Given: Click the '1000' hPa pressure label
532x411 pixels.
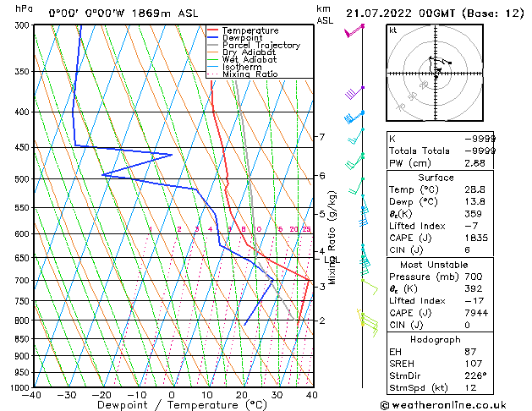Looking at the screenshot, I should coord(22,387).
